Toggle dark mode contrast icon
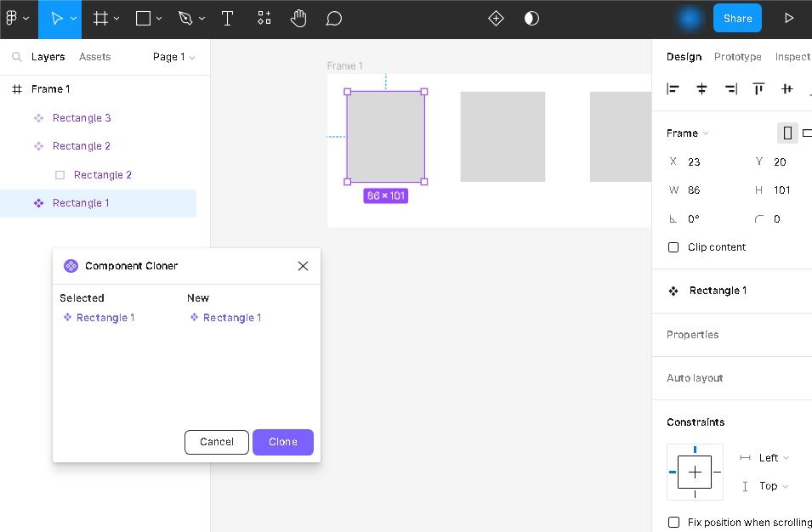This screenshot has height=532, width=812. 531,19
